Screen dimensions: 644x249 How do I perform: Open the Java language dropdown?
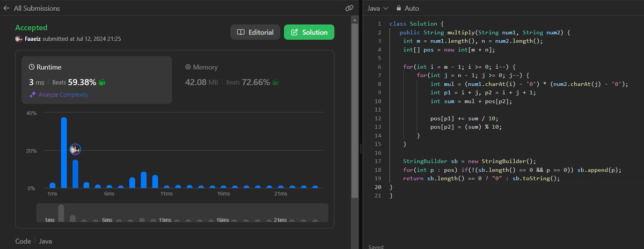coord(378,9)
